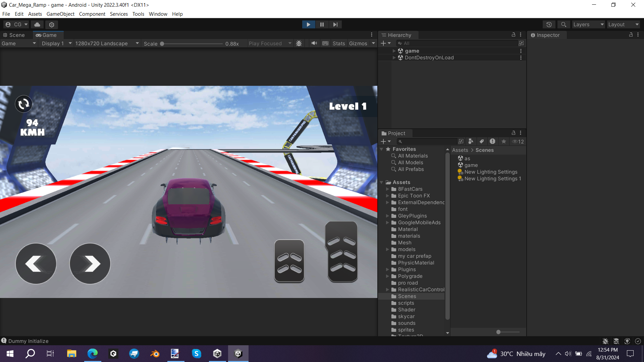
Task: Open the Layers dropdown
Action: coord(588,24)
